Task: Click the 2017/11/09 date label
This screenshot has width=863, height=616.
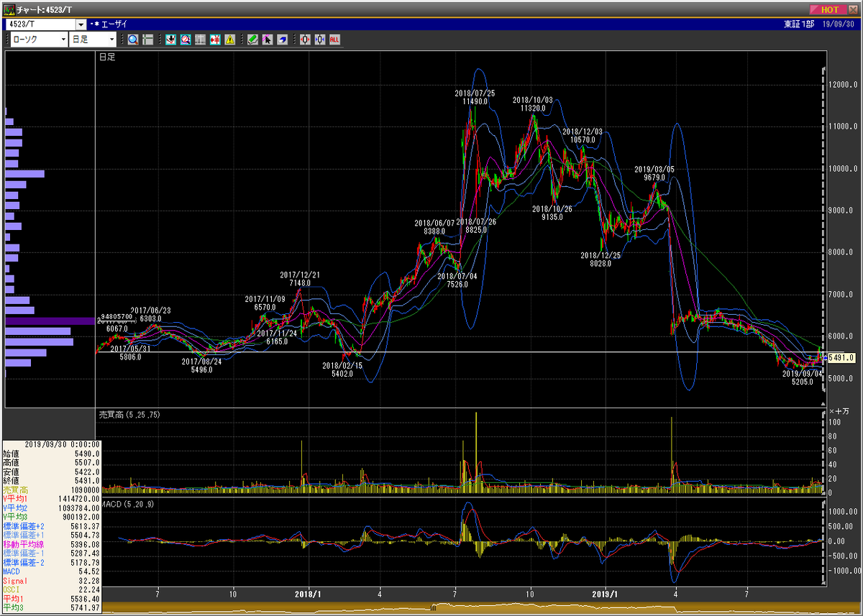Action: click(x=265, y=299)
